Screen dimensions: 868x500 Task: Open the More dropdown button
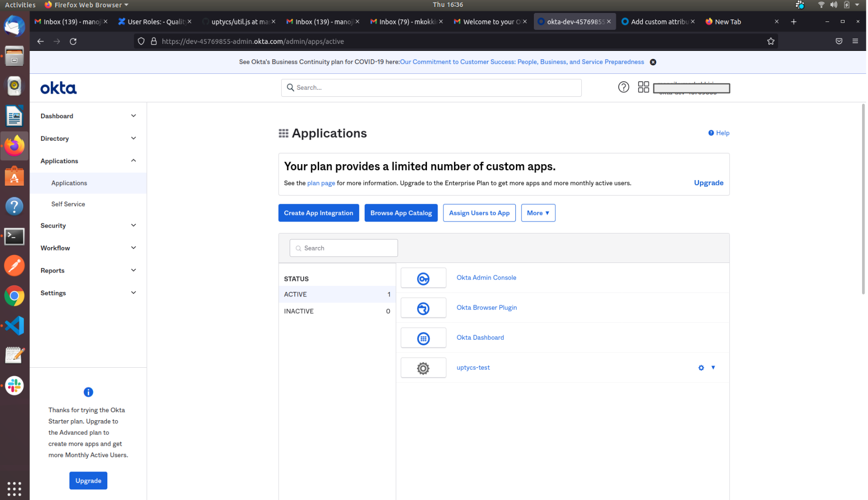tap(538, 213)
